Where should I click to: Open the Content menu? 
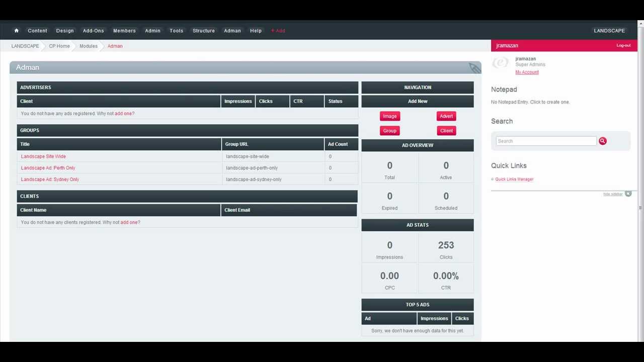pos(37,31)
